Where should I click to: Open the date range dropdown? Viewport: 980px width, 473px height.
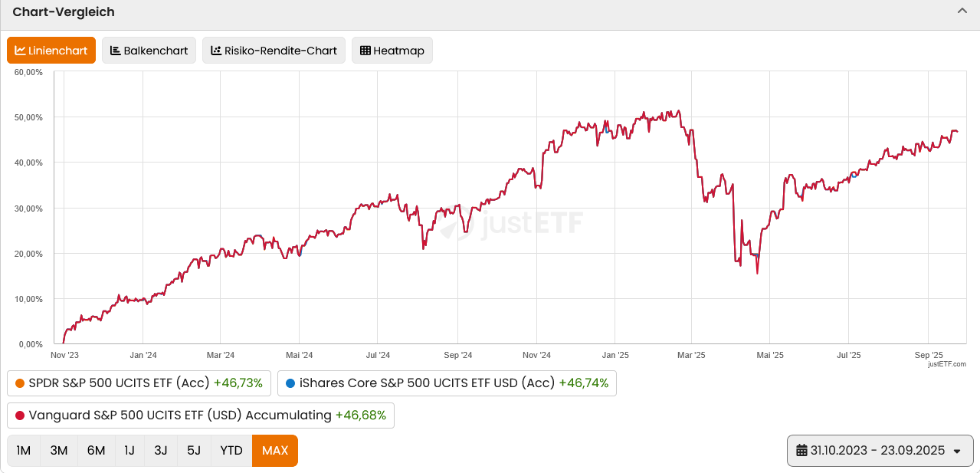pos(880,451)
